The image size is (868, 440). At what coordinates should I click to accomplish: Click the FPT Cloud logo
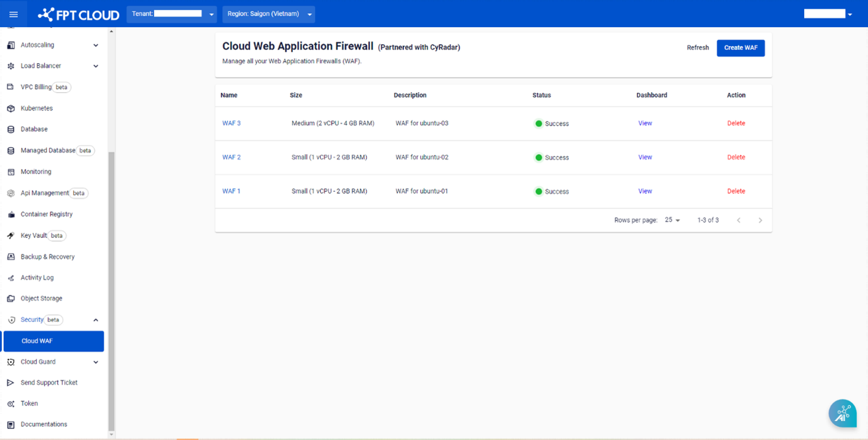(x=78, y=14)
